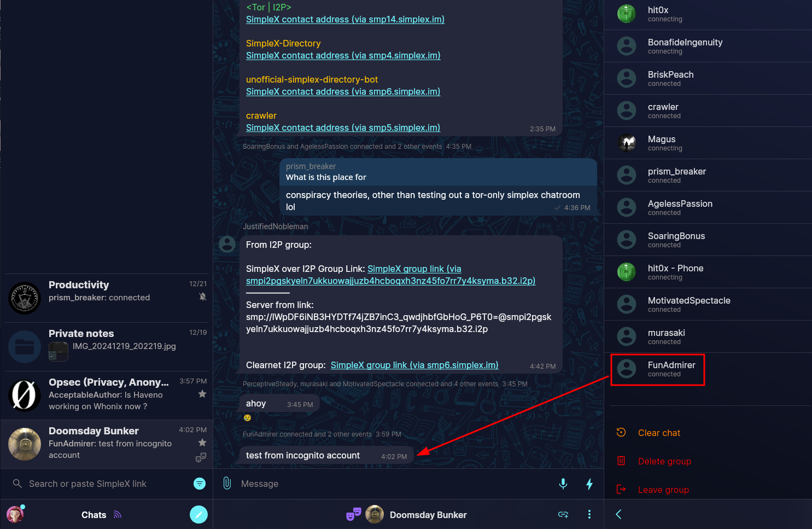Click the lightning bolt live message icon
This screenshot has width=812, height=529.
coord(589,484)
